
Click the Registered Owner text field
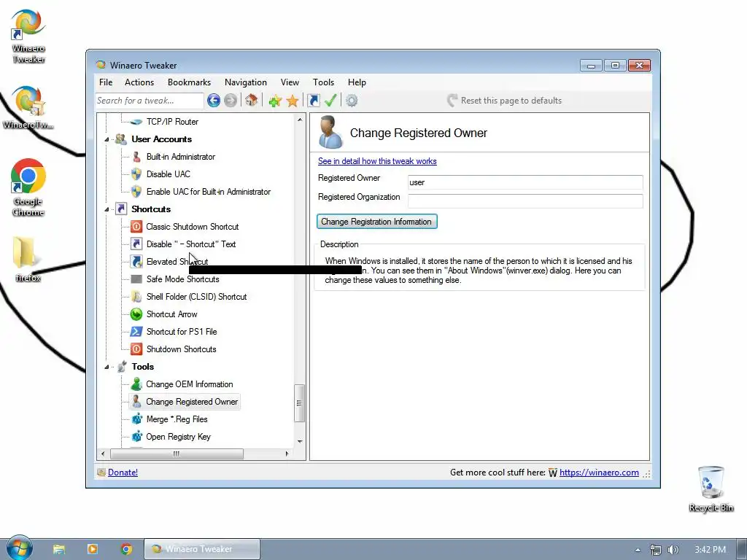point(525,182)
